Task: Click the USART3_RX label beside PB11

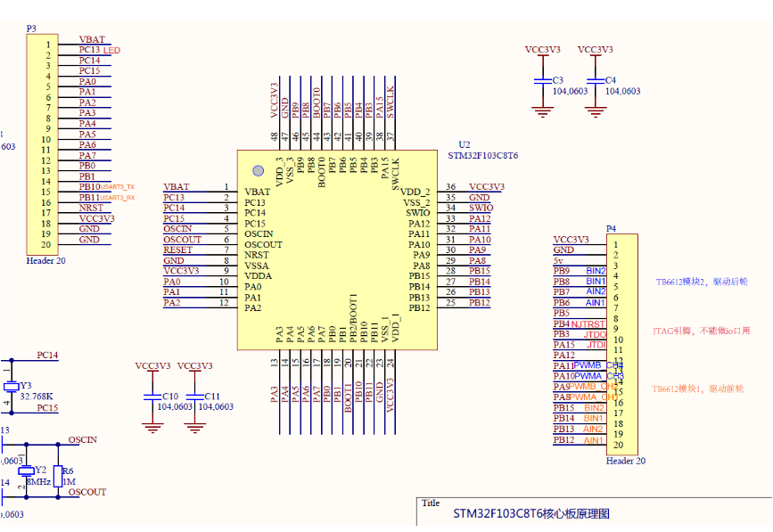Action: tap(118, 198)
